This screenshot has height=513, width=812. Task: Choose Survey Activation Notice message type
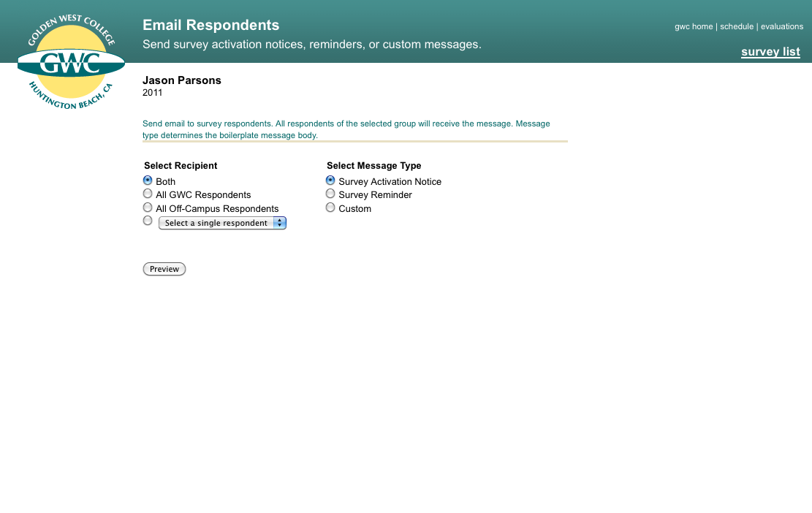330,180
